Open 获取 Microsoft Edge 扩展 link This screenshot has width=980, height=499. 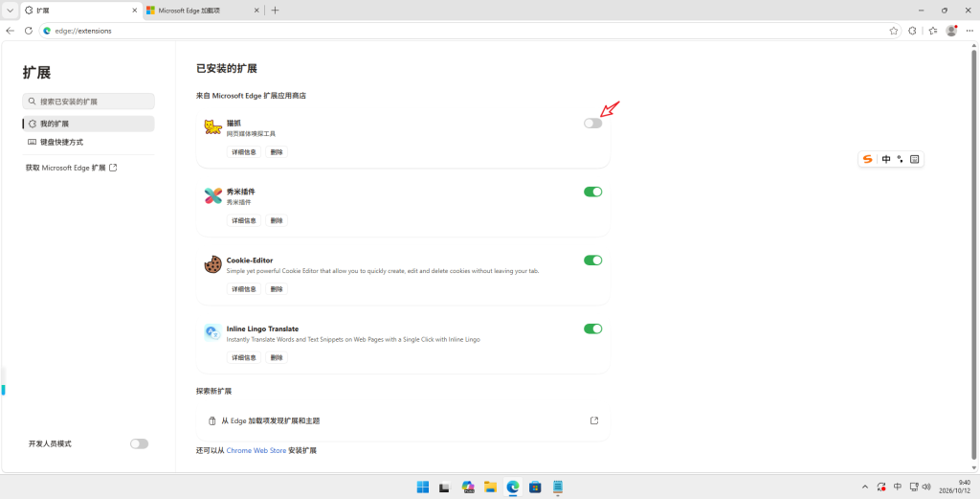(x=71, y=168)
